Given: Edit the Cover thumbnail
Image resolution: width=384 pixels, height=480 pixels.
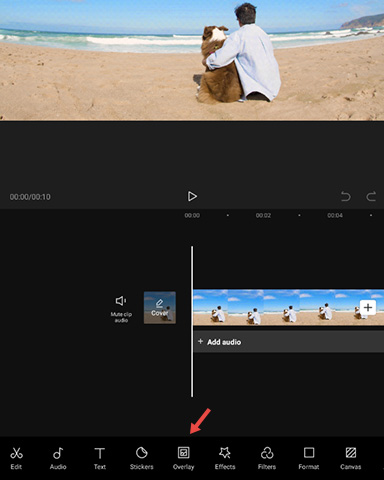Looking at the screenshot, I should click(160, 307).
